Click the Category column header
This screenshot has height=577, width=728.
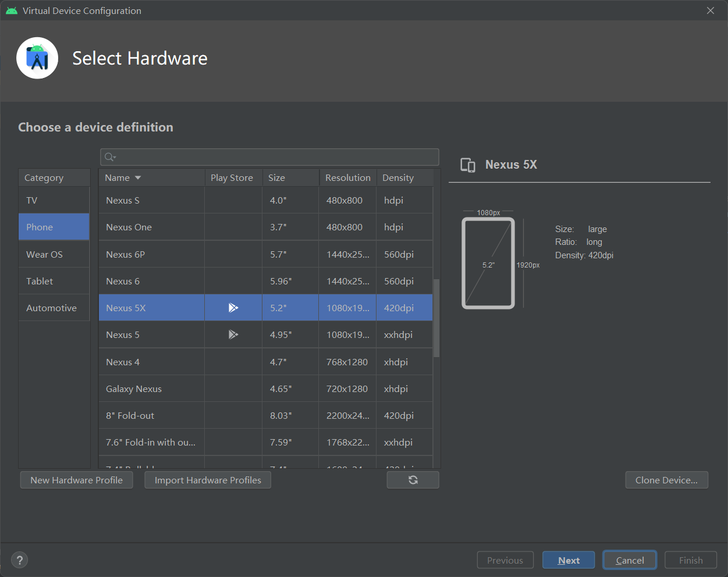(x=54, y=178)
